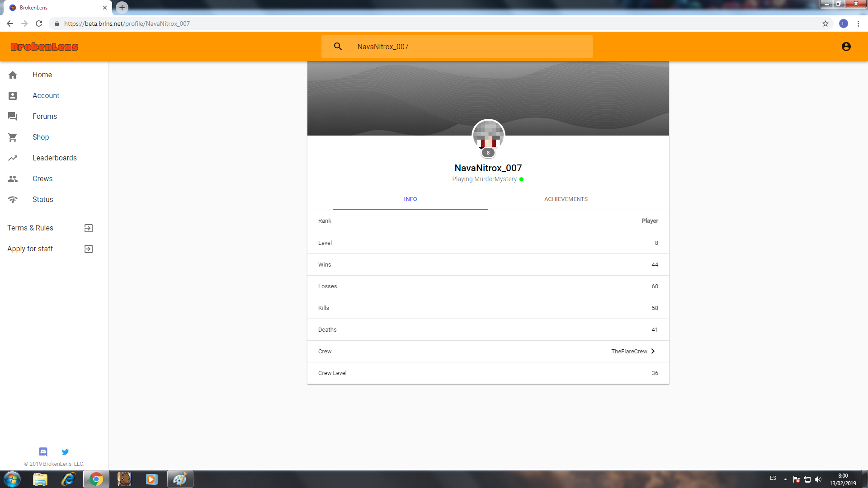Click 'Playing MurderMystery' status text
Viewport: 868px width, 488px height.
click(x=484, y=179)
